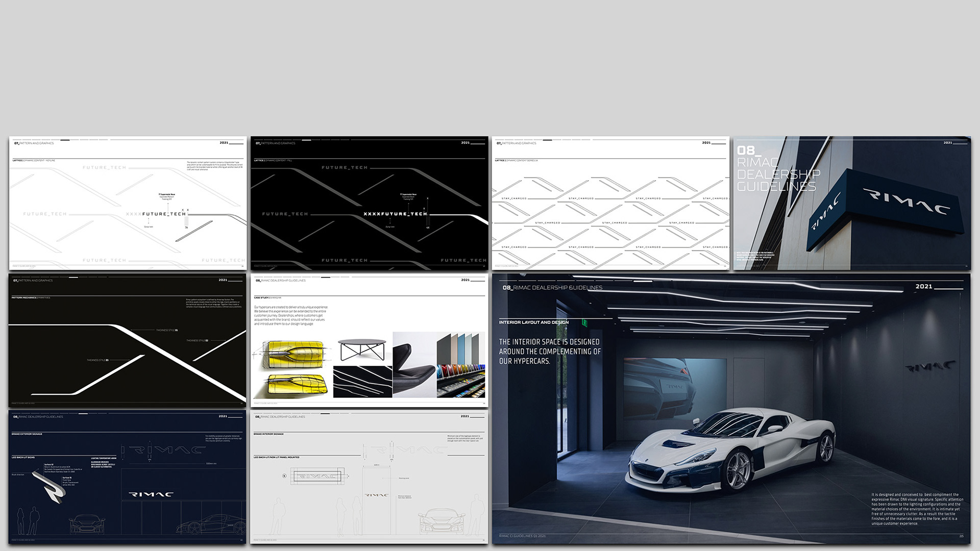This screenshot has height=551, width=980.
Task: Click the 'BRAND INTERIOR SIGNAGE' heading
Action: pos(268,434)
